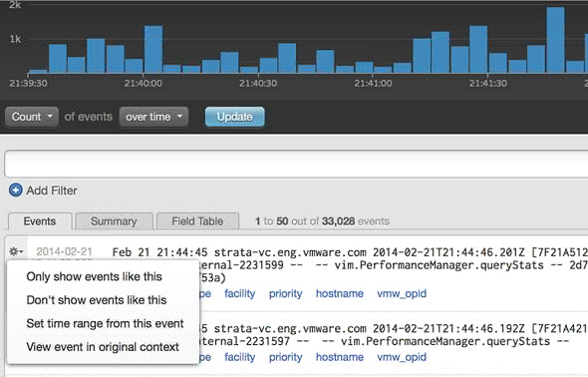Open the Count dropdown

pyautogui.click(x=32, y=117)
